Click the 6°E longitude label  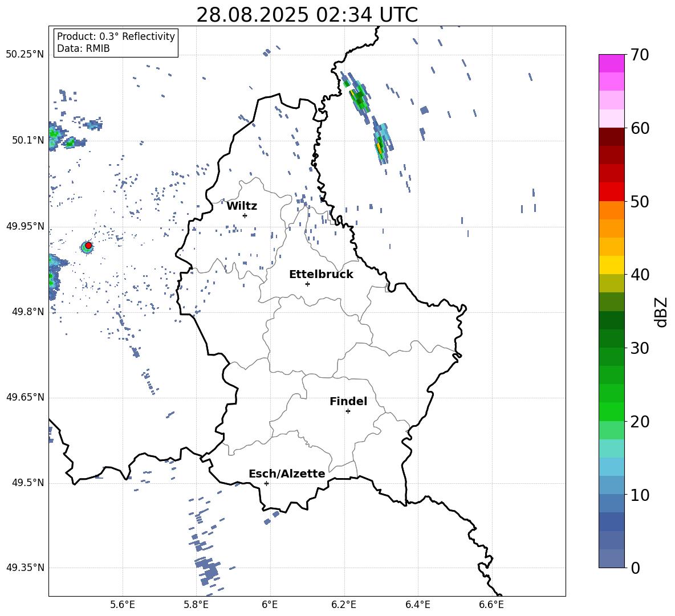click(270, 605)
